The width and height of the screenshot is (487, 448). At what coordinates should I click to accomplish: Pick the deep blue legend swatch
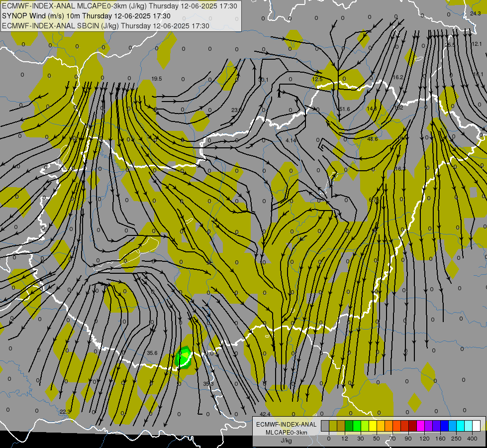click(x=445, y=426)
